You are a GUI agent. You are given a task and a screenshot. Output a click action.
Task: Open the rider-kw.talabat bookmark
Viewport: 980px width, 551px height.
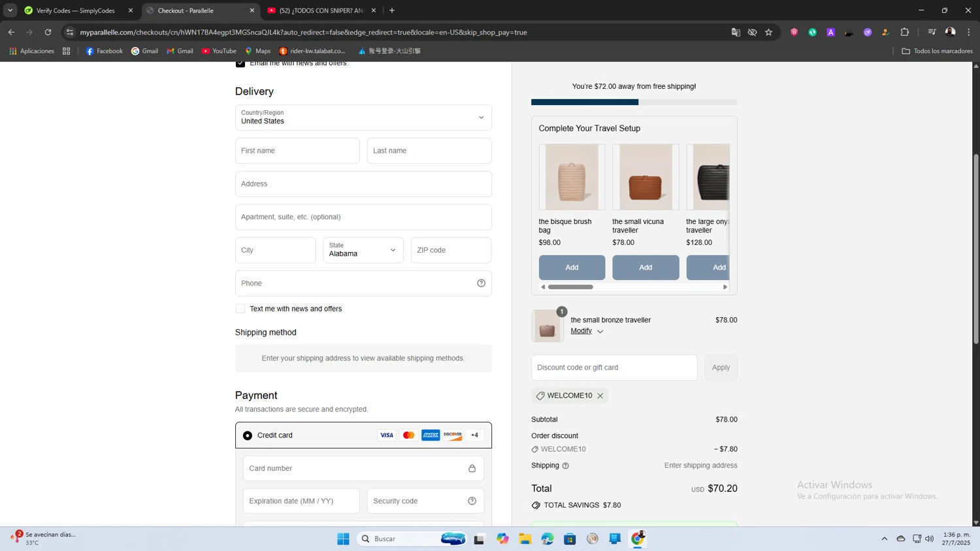coord(312,51)
